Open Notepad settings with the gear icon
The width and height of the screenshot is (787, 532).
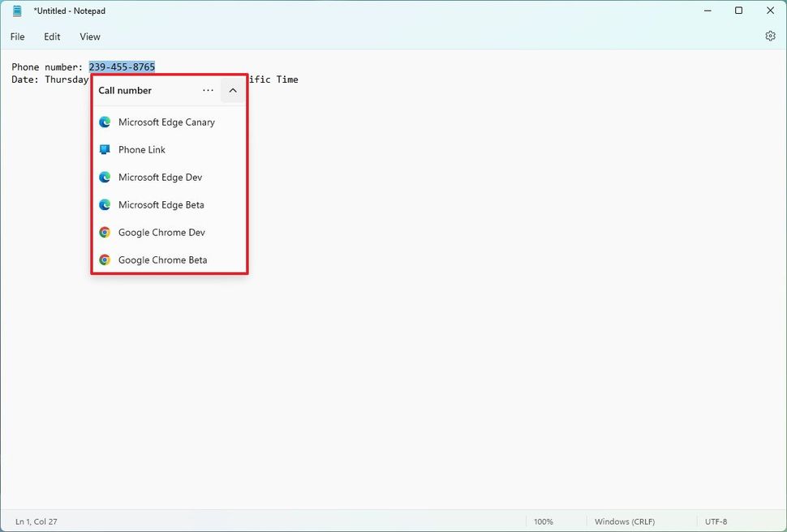coord(770,36)
